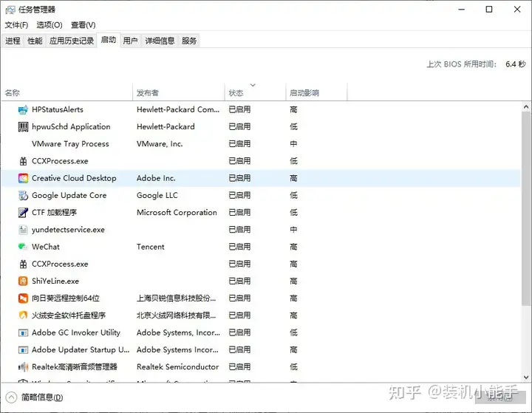Click the 火绒安全软件托盘程序 icon

[x=23, y=315]
